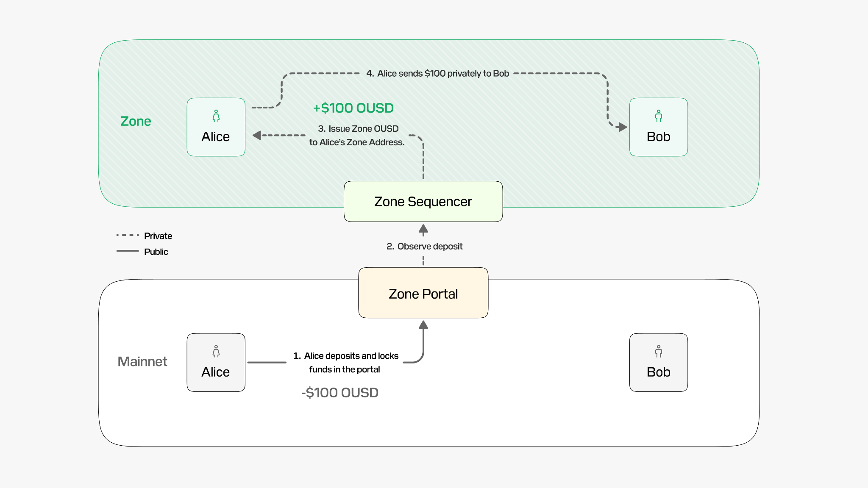Click the solid line sample beside Public
Screen dimensions: 868x488
[x=128, y=251]
